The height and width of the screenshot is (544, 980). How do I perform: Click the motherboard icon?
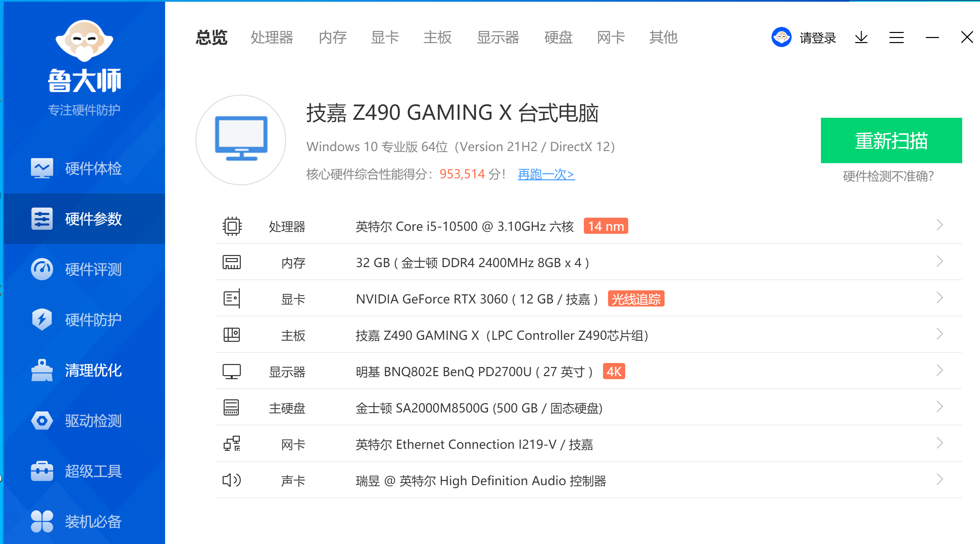point(232,335)
